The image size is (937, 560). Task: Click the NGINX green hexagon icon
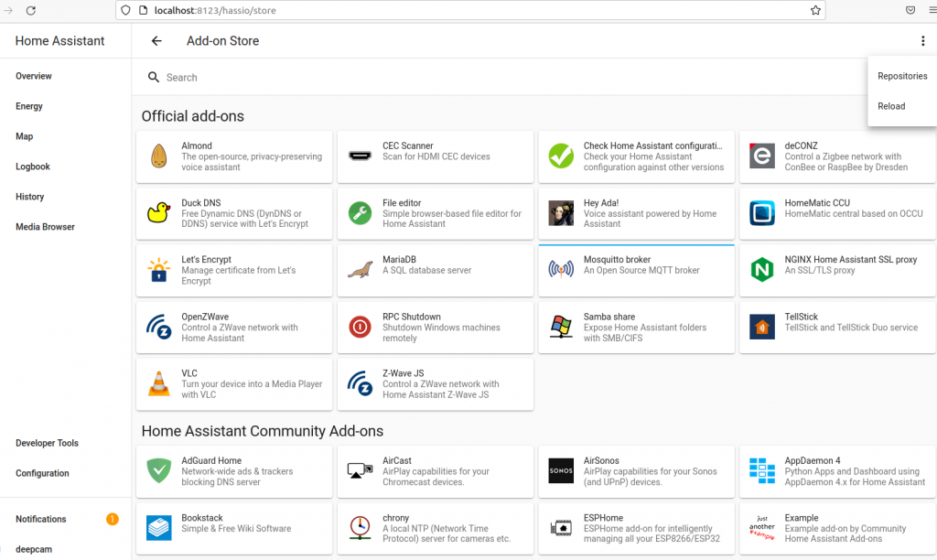pyautogui.click(x=762, y=270)
